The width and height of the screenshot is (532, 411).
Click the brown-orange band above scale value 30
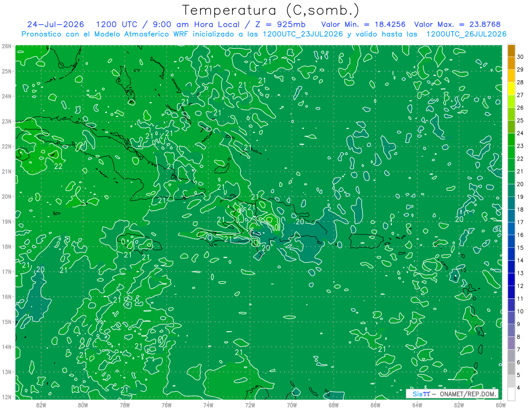tap(511, 51)
